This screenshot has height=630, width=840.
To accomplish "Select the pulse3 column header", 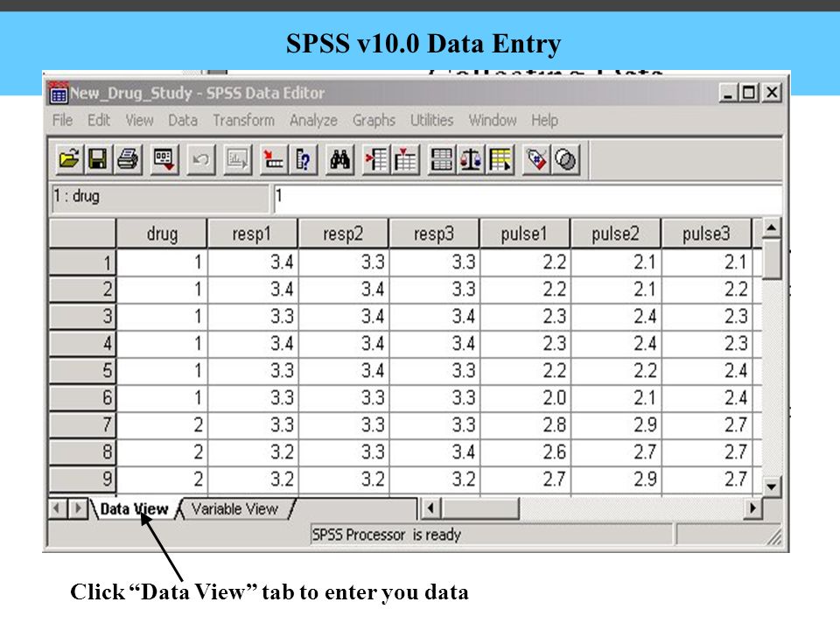I will coord(706,234).
